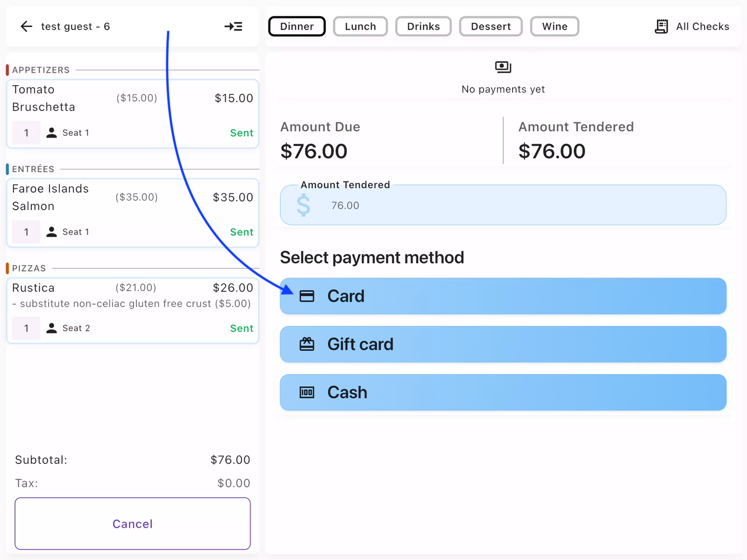The width and height of the screenshot is (747, 560).
Task: Click the banknote icon on the Cash button
Action: [307, 392]
